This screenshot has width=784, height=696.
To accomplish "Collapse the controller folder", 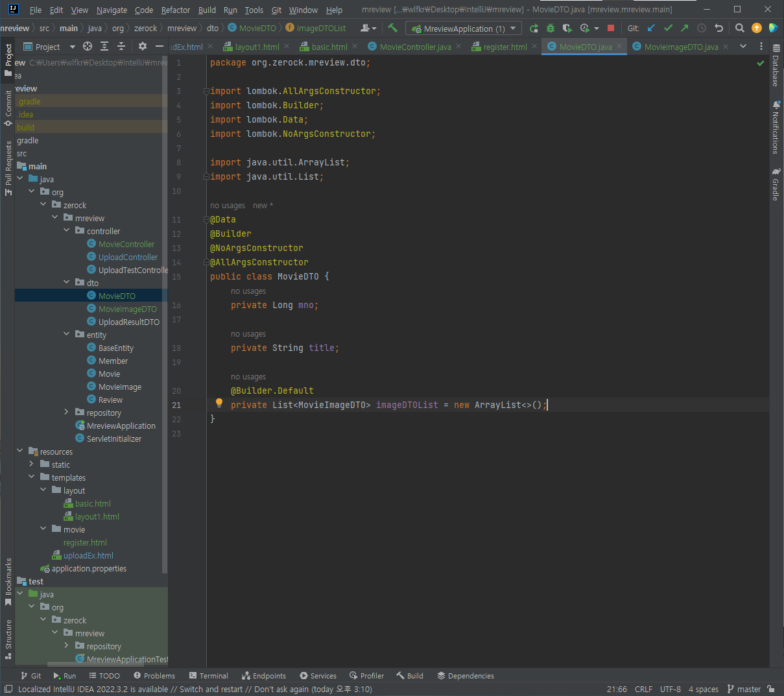I will [x=67, y=230].
